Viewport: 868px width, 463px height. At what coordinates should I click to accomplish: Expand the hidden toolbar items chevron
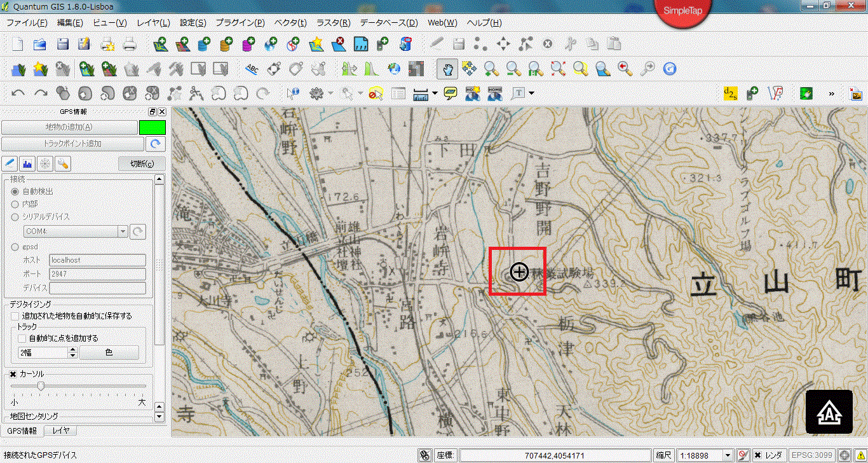pos(831,94)
